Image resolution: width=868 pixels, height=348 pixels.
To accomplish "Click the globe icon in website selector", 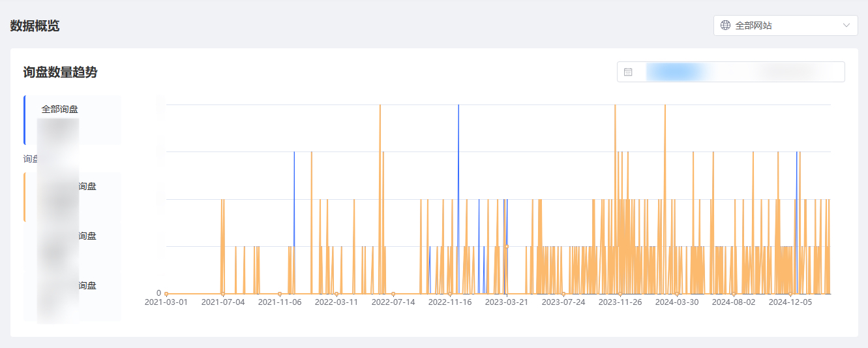I will (x=725, y=25).
